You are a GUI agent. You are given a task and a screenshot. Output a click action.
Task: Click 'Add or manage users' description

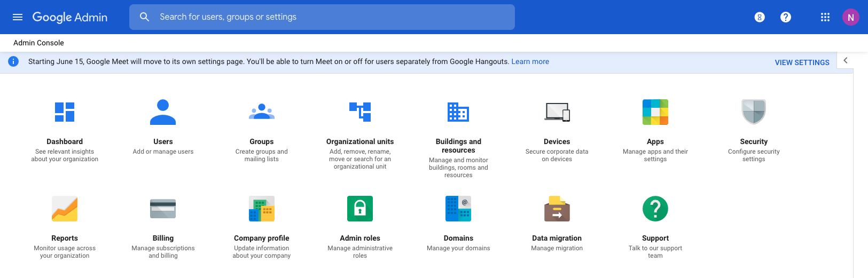click(x=163, y=152)
